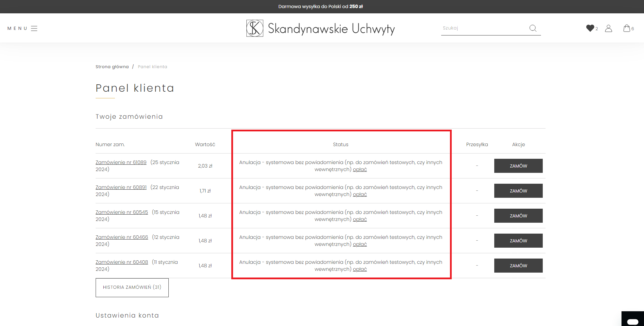Open Zamówienie nr 60408
The image size is (644, 326).
tap(122, 262)
